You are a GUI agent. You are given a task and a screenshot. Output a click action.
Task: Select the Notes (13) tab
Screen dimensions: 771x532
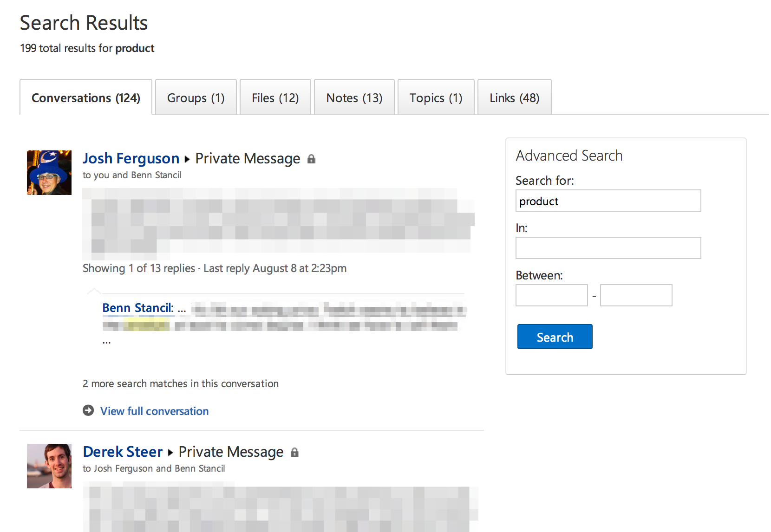pos(354,97)
